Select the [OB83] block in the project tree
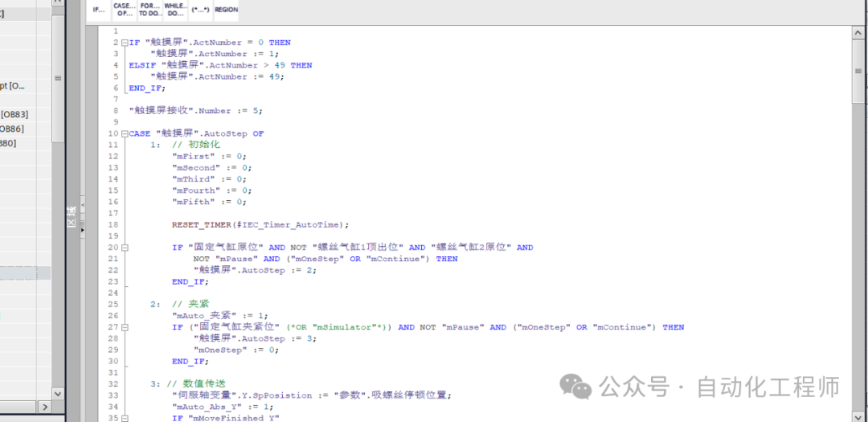Screen dimensions: 868x422 (x=14, y=115)
